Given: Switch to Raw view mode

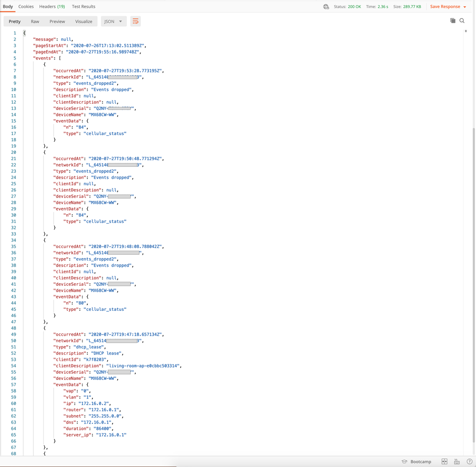Looking at the screenshot, I should (35, 21).
